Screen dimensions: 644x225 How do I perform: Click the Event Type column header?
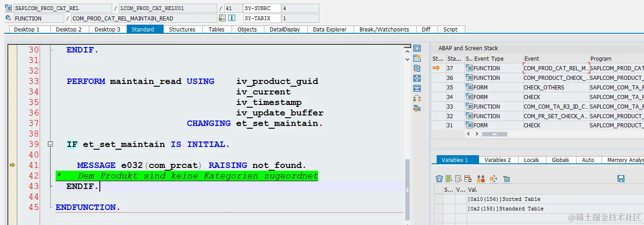pyautogui.click(x=498, y=59)
